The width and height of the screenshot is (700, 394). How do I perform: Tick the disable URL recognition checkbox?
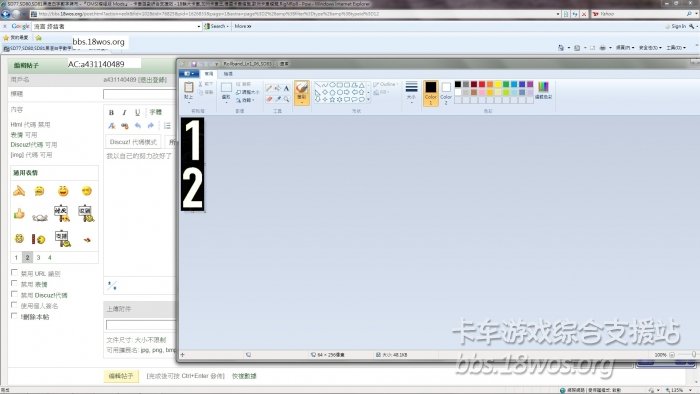(x=14, y=273)
